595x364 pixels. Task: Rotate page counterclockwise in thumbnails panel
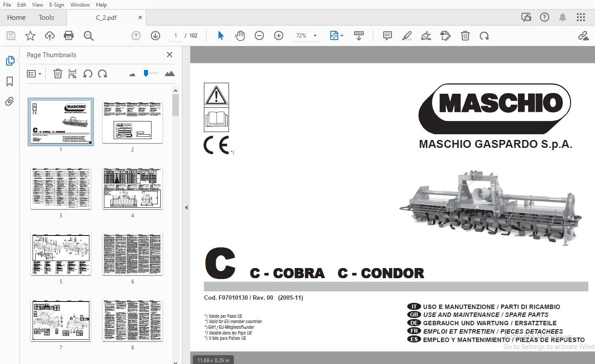88,74
